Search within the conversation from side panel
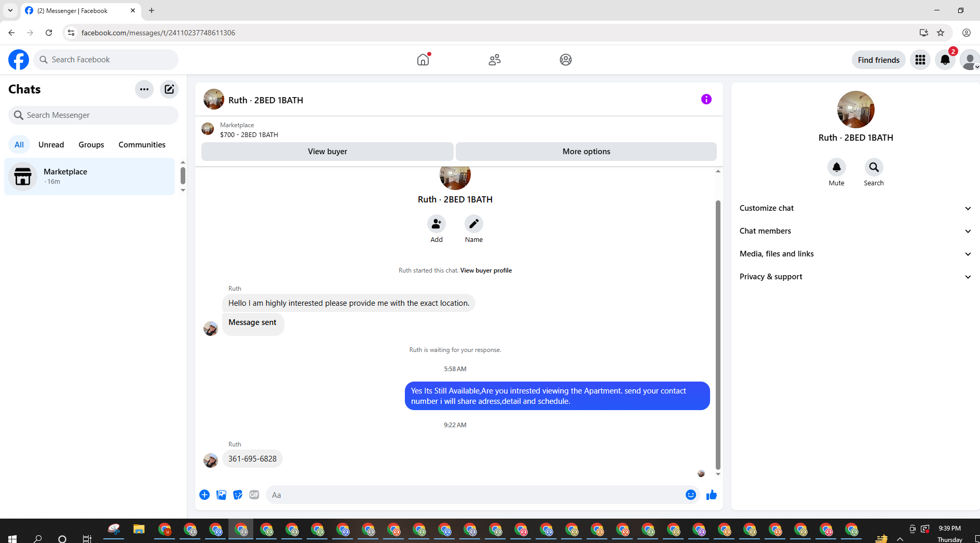 [874, 167]
